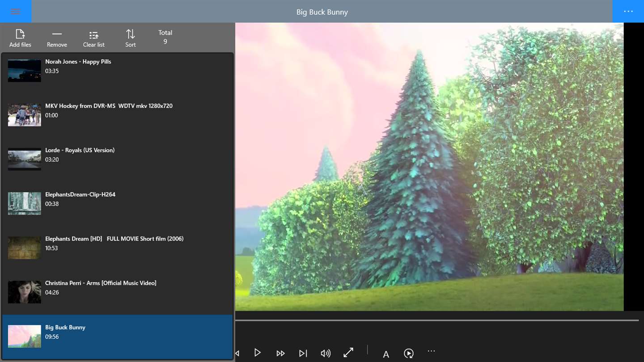Select "ElephantsDream-Clip-H264" title
The width and height of the screenshot is (644, 362).
click(80, 194)
